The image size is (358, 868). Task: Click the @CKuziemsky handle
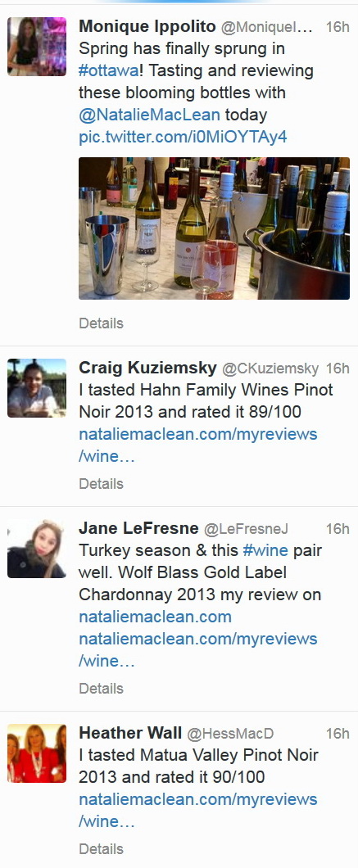point(270,368)
